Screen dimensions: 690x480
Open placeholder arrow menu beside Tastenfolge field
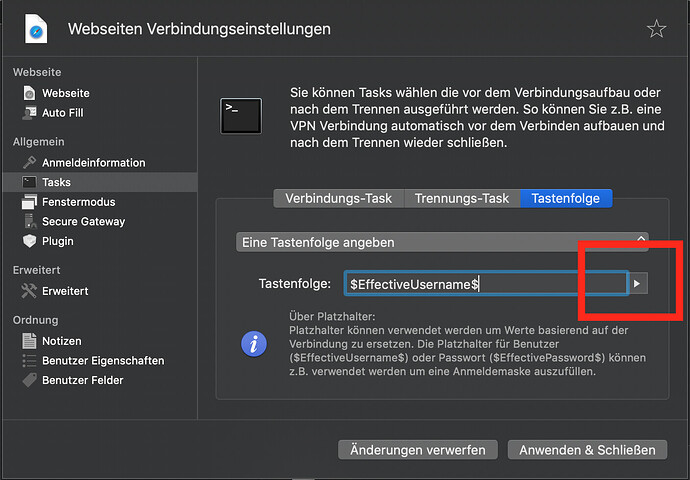pyautogui.click(x=638, y=284)
